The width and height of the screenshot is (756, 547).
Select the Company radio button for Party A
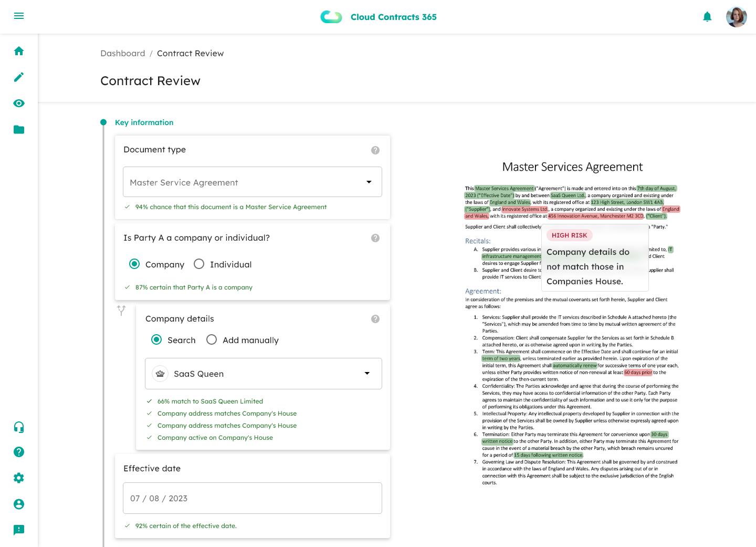(x=135, y=264)
